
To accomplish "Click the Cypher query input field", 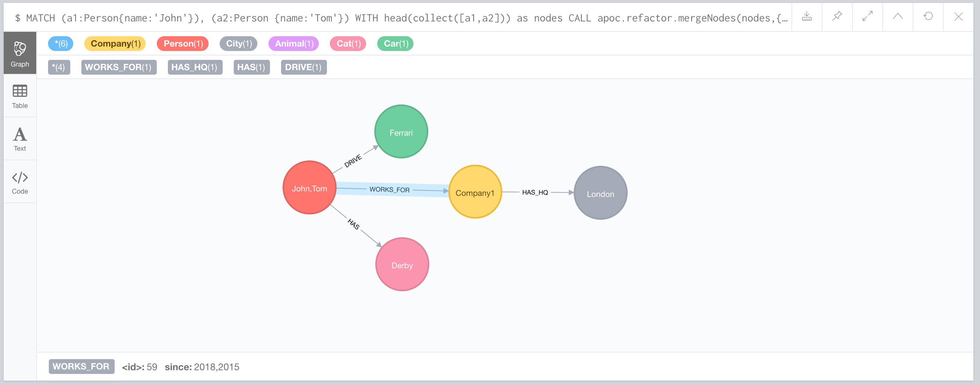I will [381, 17].
